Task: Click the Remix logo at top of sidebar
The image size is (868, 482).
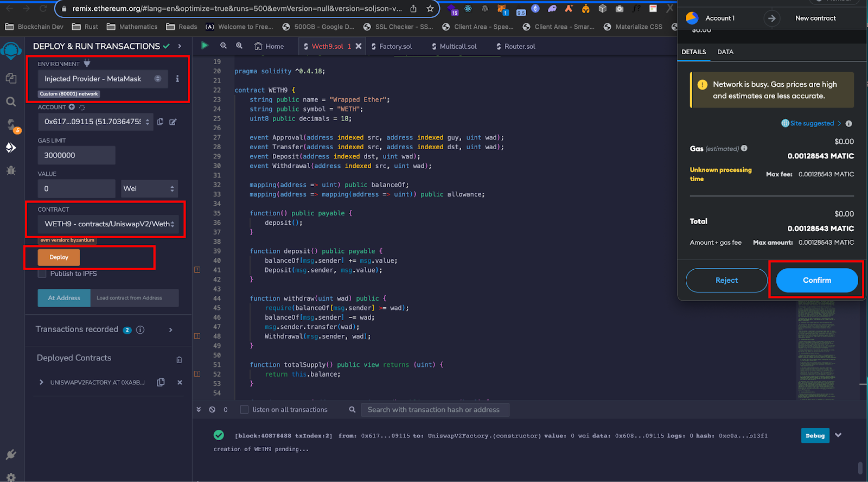Action: point(11,51)
